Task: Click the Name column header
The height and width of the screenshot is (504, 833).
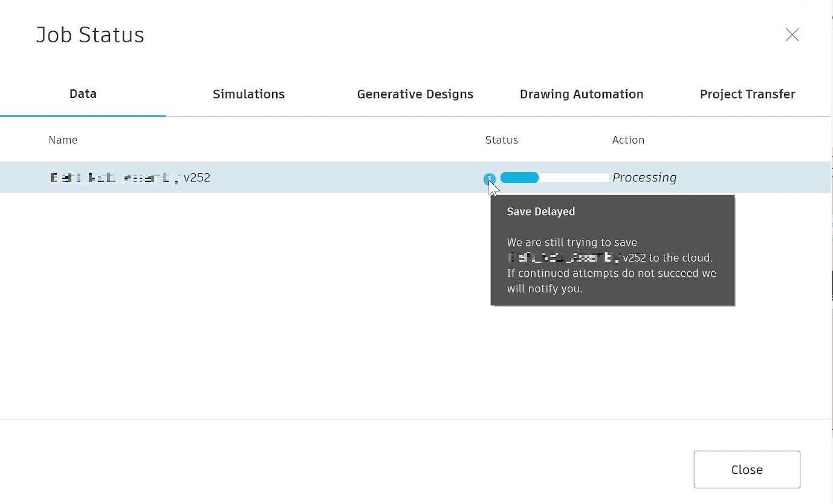Action: [x=63, y=140]
